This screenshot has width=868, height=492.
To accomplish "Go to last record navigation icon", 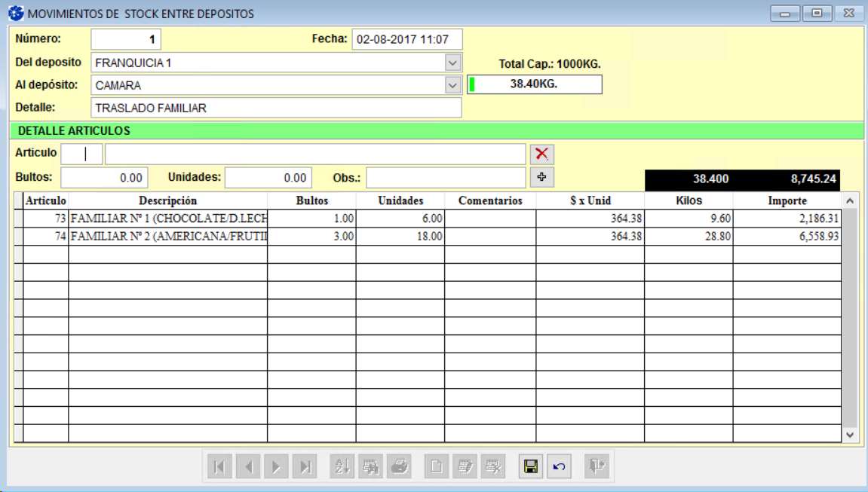I will 305,467.
